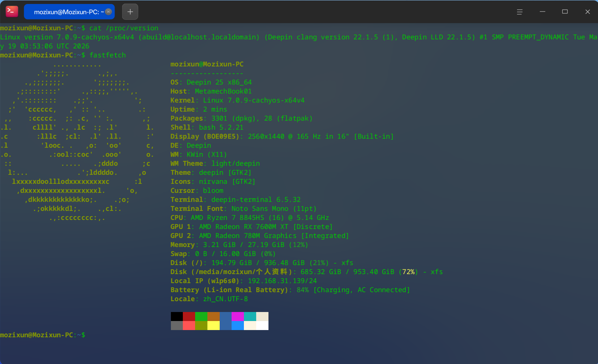Click the 'Display (BOE09E5)' line
This screenshot has width=598, height=364.
coord(282,136)
